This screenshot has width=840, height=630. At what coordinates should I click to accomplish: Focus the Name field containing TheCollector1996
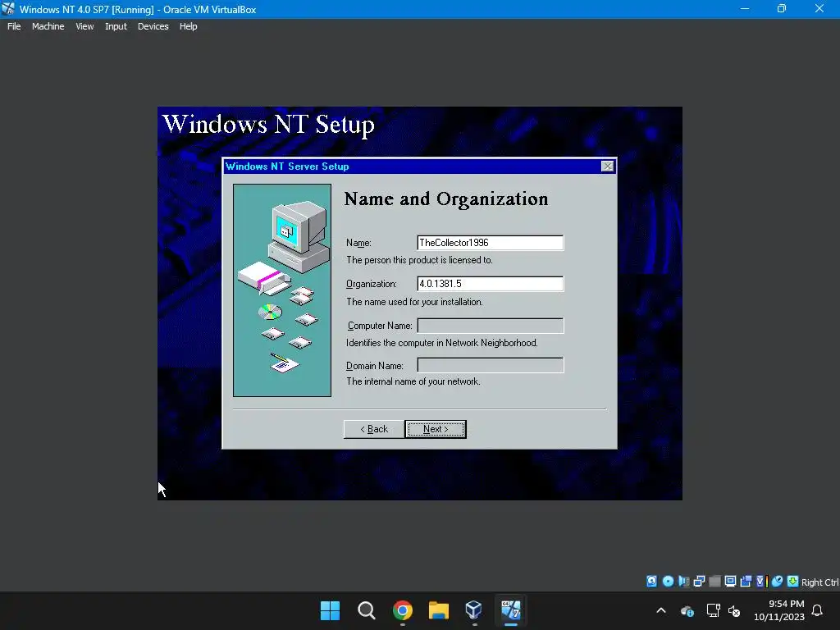[x=491, y=243]
